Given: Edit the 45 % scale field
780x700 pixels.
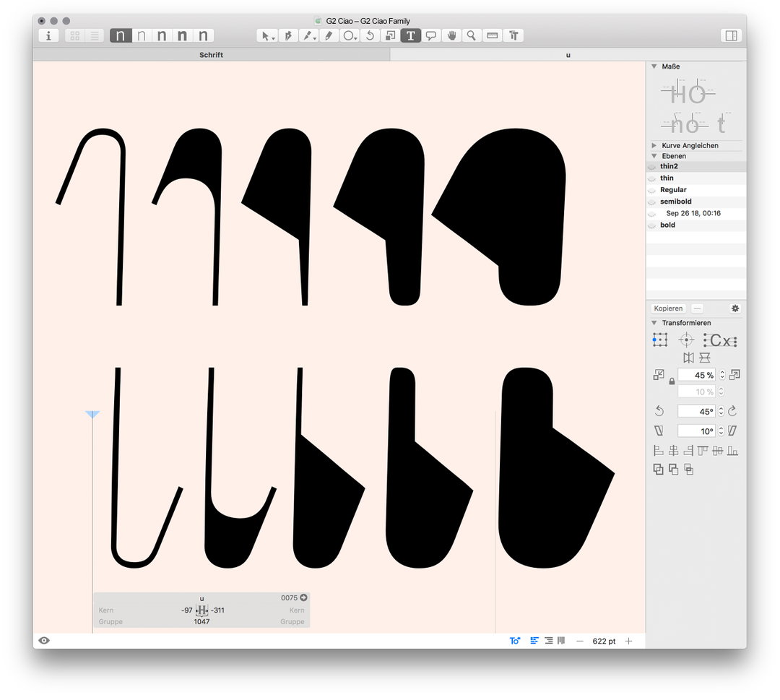Looking at the screenshot, I should point(697,375).
